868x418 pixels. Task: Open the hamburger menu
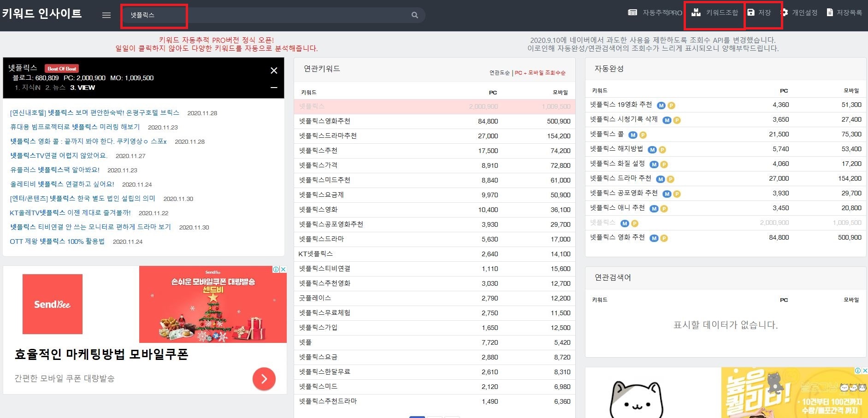tap(106, 15)
